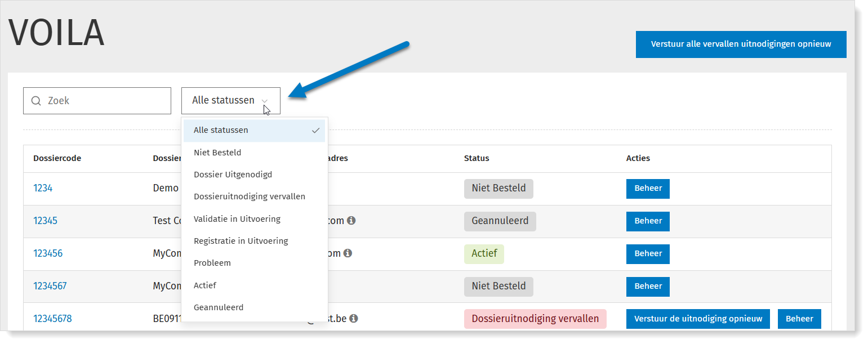Open dossier link 12345
The image size is (868, 344).
[x=45, y=221]
